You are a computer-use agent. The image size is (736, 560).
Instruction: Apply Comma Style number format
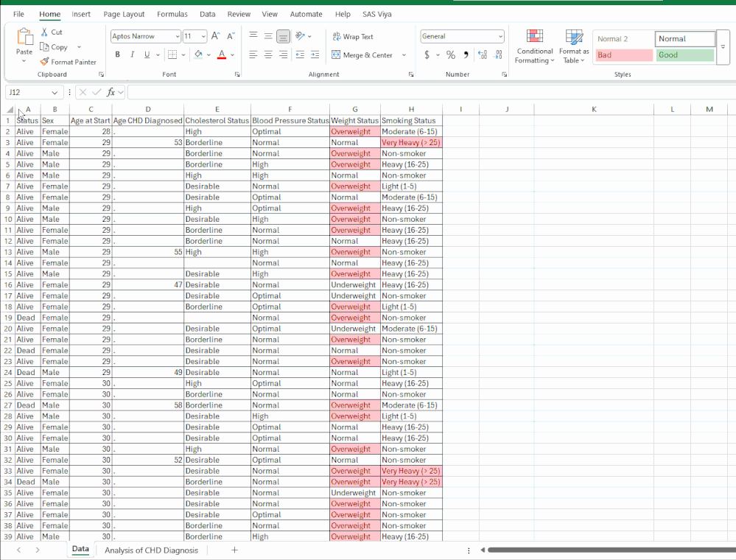(466, 55)
